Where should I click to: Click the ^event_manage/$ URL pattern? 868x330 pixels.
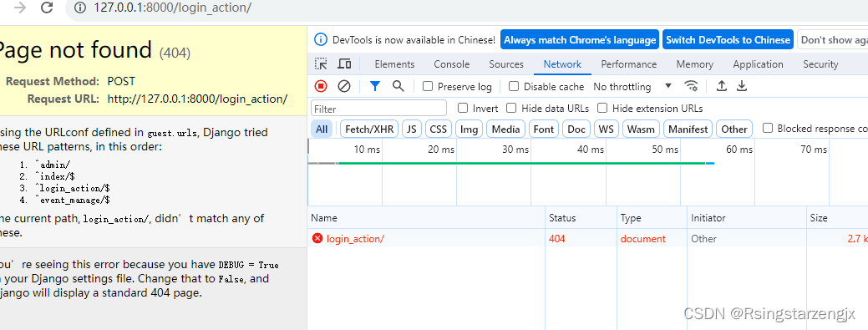coord(73,200)
